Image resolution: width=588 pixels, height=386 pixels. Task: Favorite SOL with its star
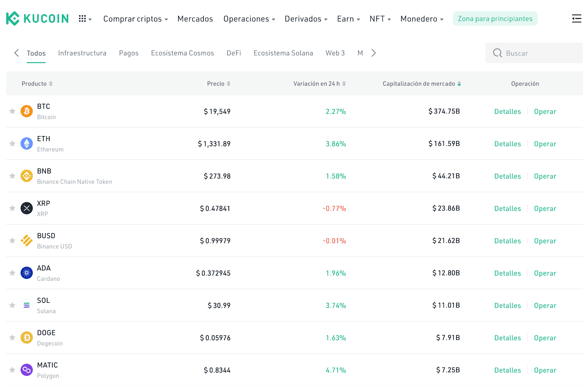[x=12, y=305]
